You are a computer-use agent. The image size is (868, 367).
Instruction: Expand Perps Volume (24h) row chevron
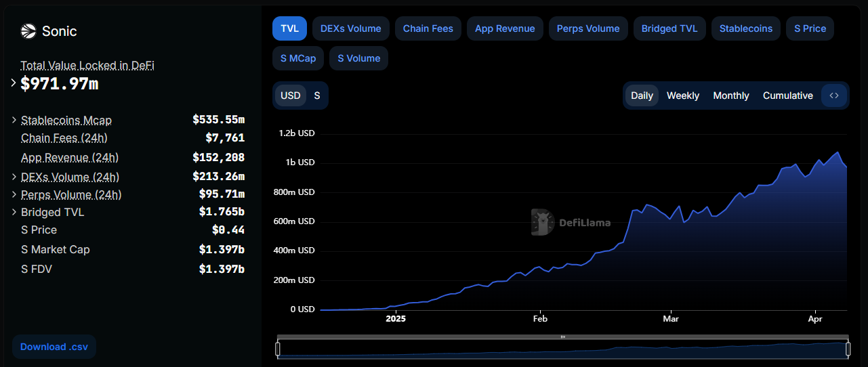click(14, 194)
